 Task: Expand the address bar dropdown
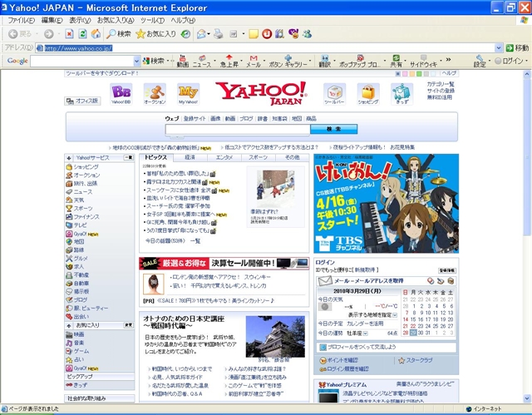point(499,48)
